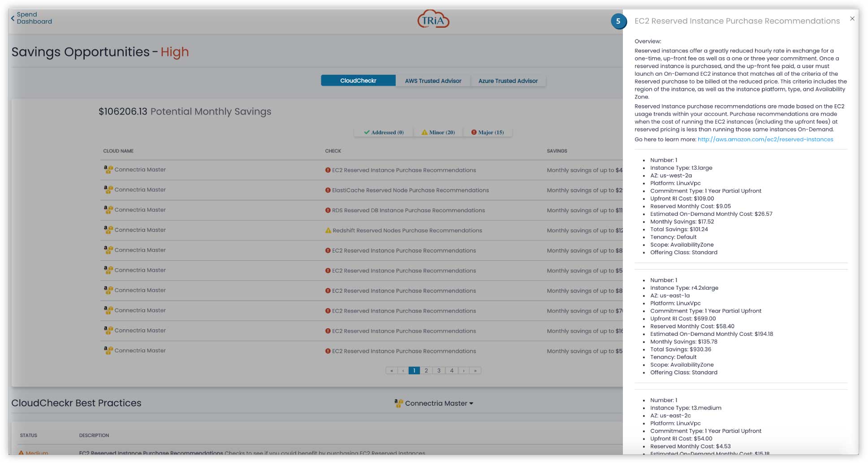Click 'AZ: us-east-1a' in the panel
This screenshot has width=868, height=463.
point(670,296)
